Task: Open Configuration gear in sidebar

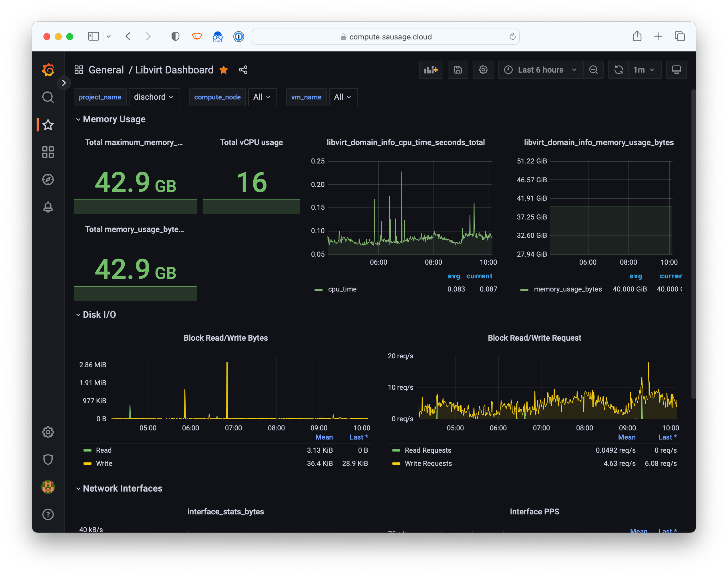Action: (48, 432)
